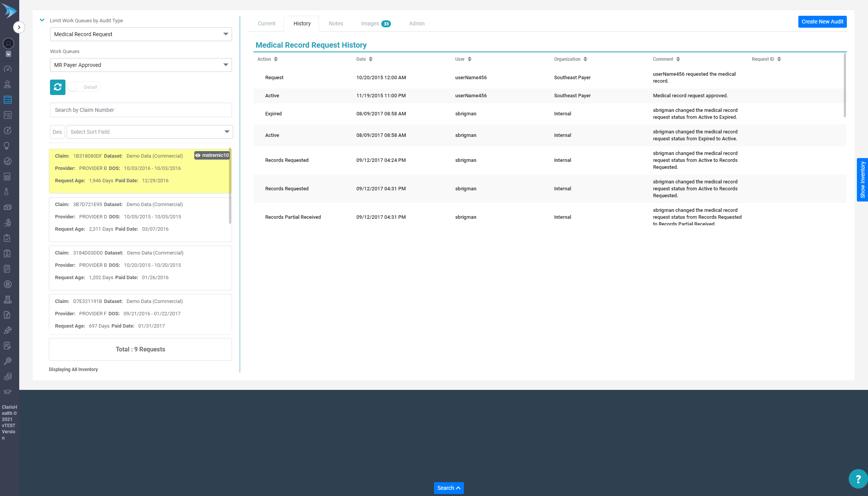Open the clipboard checkmark icon
This screenshot has width=868, height=496.
(7, 238)
